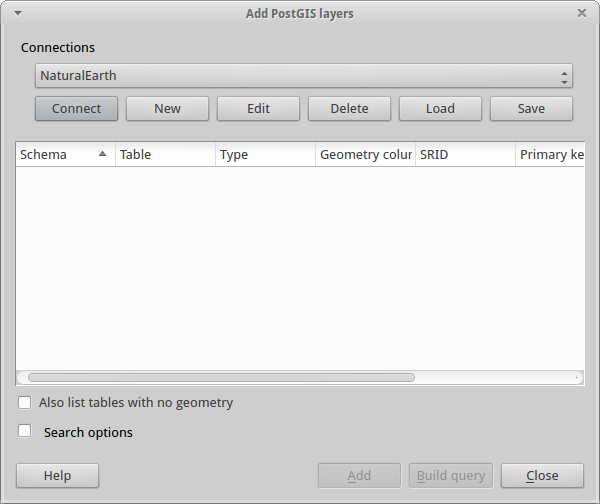The width and height of the screenshot is (600, 504).
Task: Sort by the Table column header
Action: tap(165, 155)
